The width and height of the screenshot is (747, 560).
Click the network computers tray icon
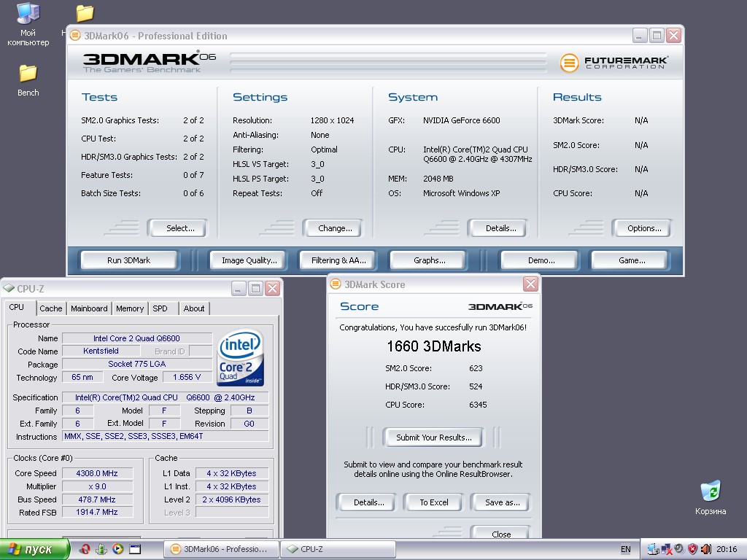tap(653, 549)
